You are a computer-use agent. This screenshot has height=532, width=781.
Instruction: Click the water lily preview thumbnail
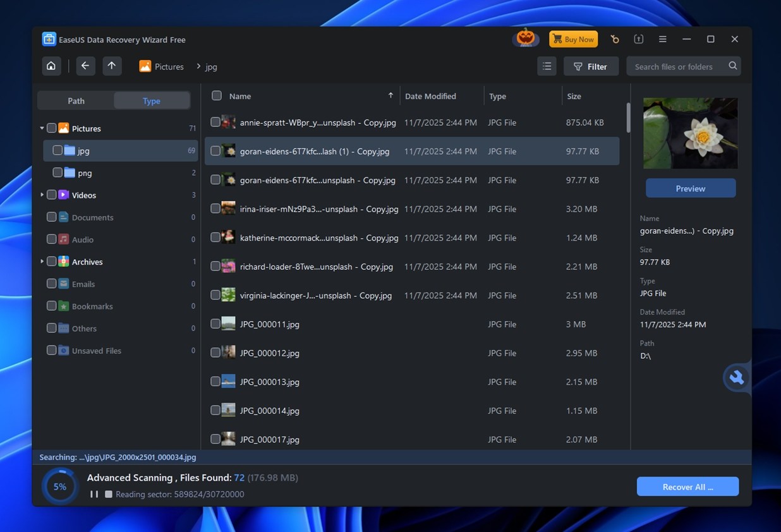690,133
